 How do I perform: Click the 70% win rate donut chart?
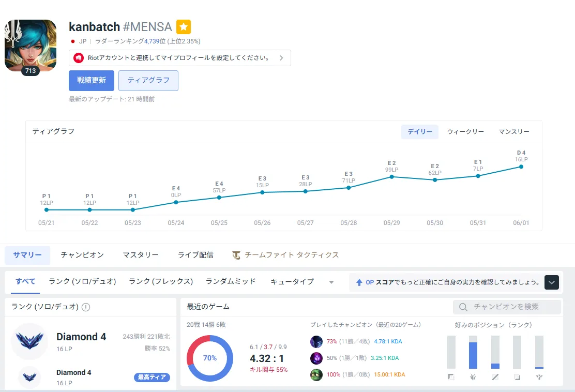pos(210,358)
